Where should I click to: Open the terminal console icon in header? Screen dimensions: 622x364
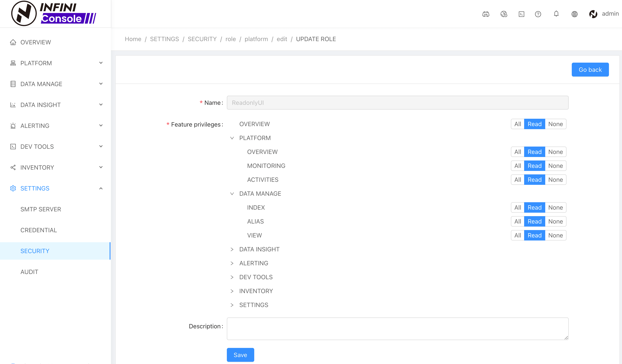point(521,14)
